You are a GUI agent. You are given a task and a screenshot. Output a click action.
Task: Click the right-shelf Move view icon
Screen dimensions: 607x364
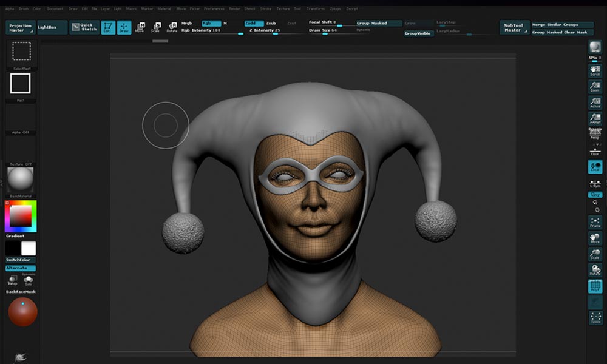coord(595,238)
